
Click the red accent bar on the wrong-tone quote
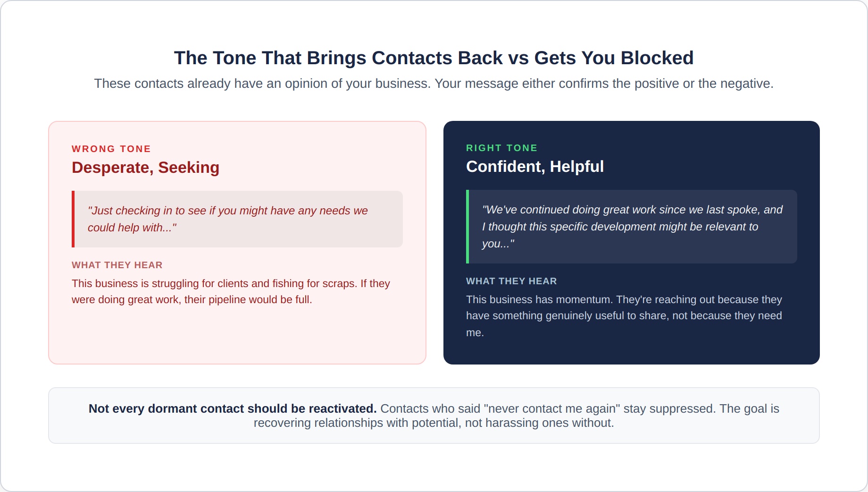coord(73,219)
